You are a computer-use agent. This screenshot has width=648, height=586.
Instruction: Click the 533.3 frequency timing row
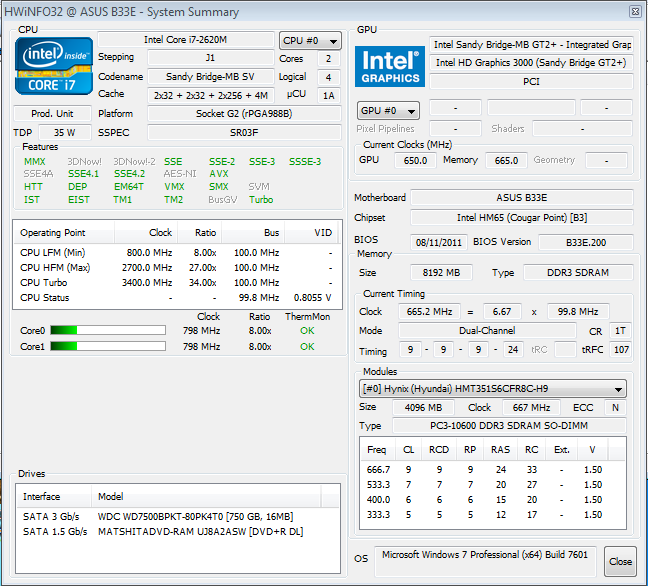[x=493, y=484]
